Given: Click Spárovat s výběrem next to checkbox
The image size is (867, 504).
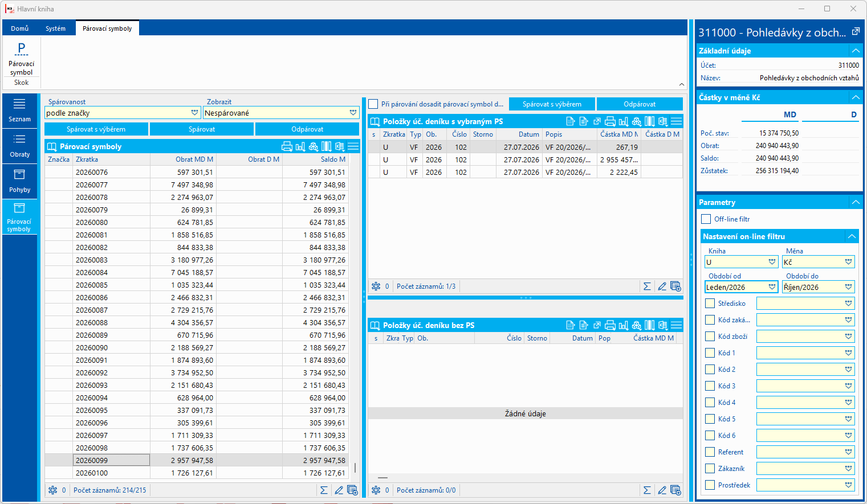Looking at the screenshot, I should 552,104.
